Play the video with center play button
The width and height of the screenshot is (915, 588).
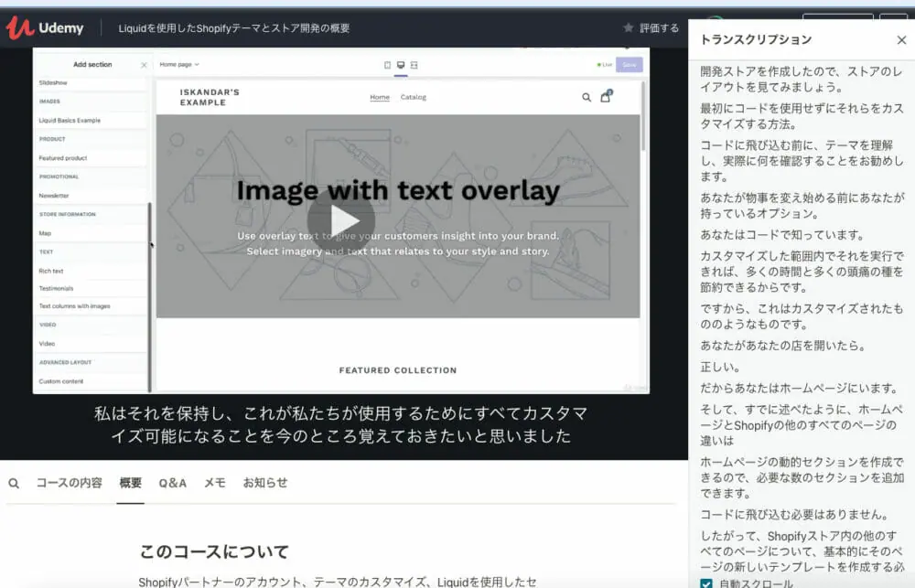pyautogui.click(x=341, y=220)
